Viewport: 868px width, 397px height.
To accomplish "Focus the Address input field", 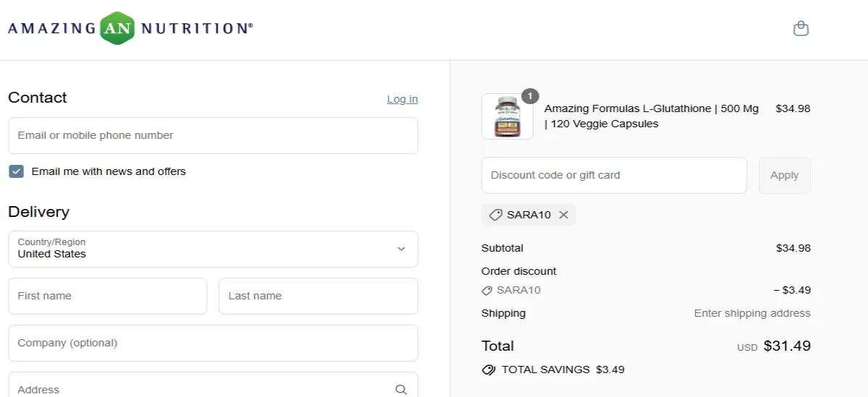I will coord(213,385).
